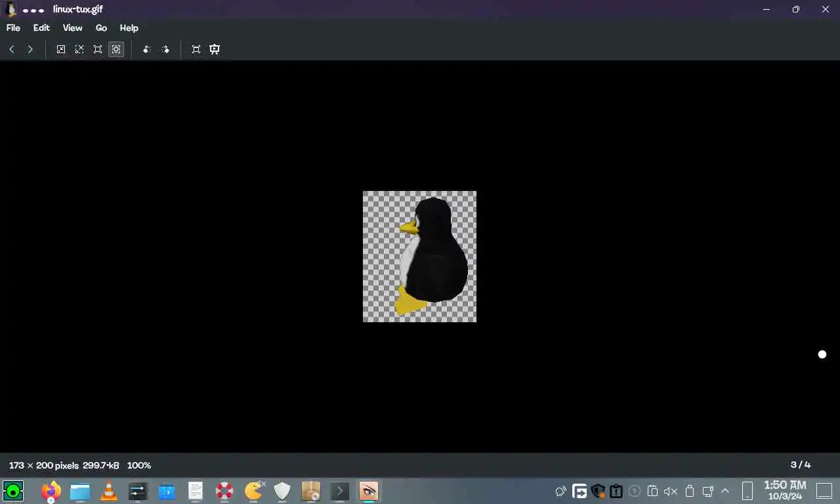
Task: Open the clipboard manager tray icon
Action: pyautogui.click(x=652, y=491)
